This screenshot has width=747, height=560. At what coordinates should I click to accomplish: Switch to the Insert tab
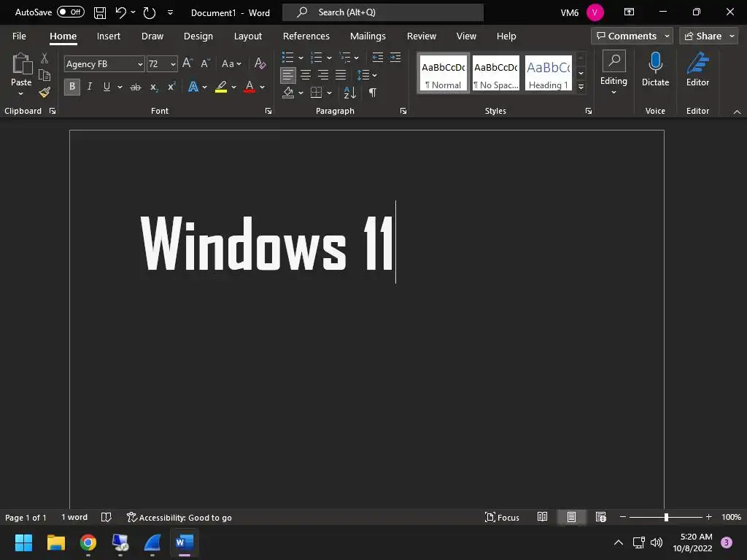[x=109, y=36]
